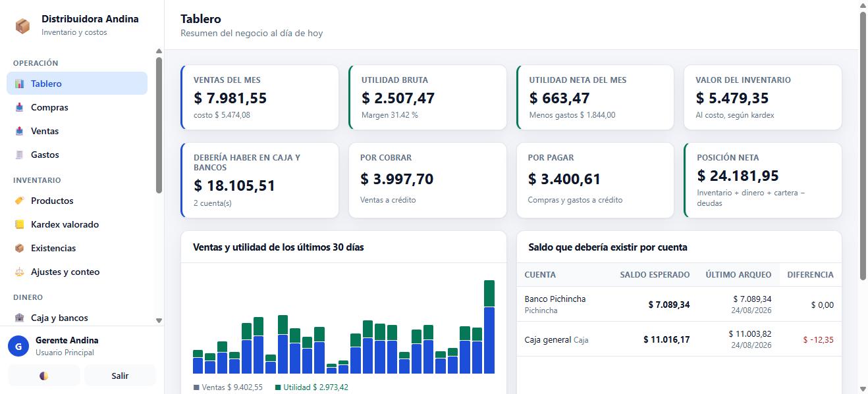Click the Existencias box icon

pos(19,248)
